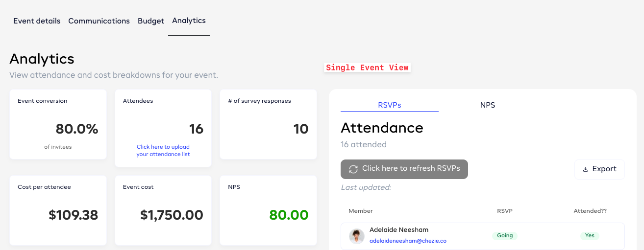
Task: Switch to the Communications tab
Action: pyautogui.click(x=99, y=21)
